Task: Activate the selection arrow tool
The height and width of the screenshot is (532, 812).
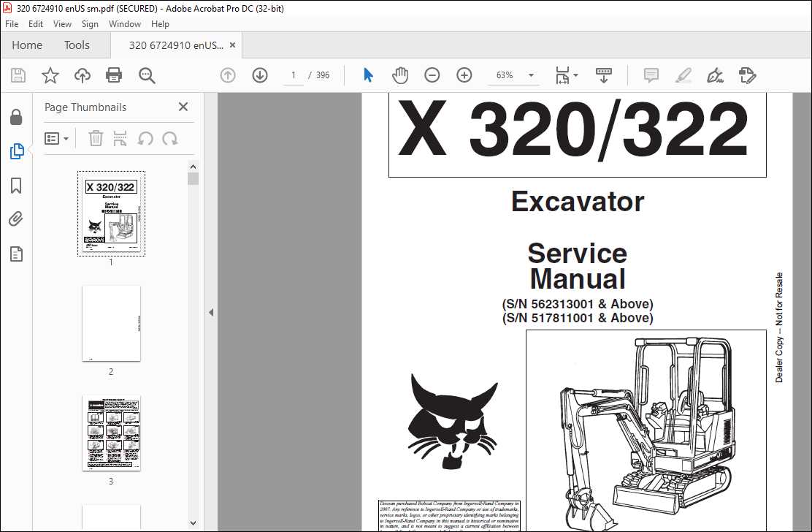Action: click(368, 75)
